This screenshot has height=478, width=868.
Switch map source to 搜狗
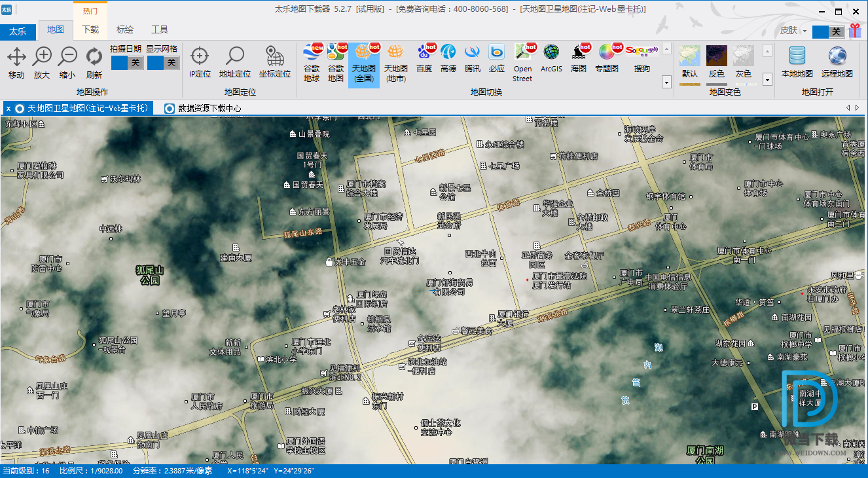coord(642,59)
